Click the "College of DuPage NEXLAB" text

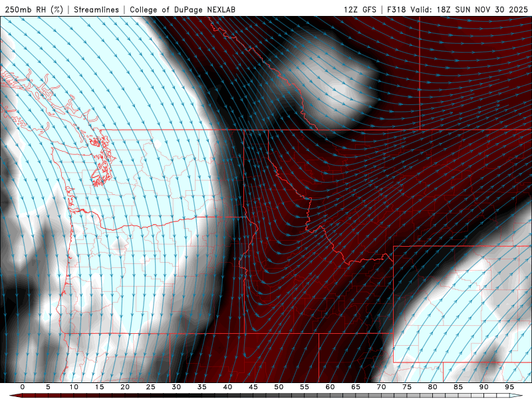[x=182, y=9]
